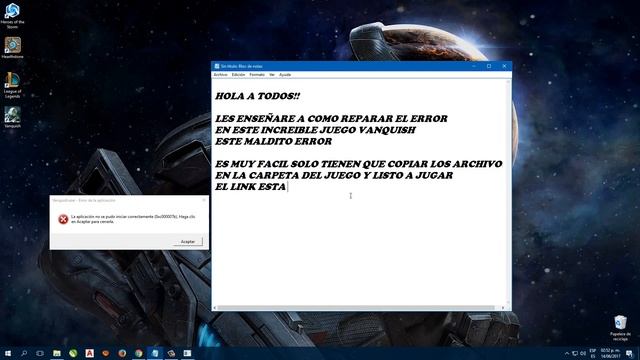Click the line 'ESTE MALDITO ERROR'
The image size is (640, 360).
[273, 141]
